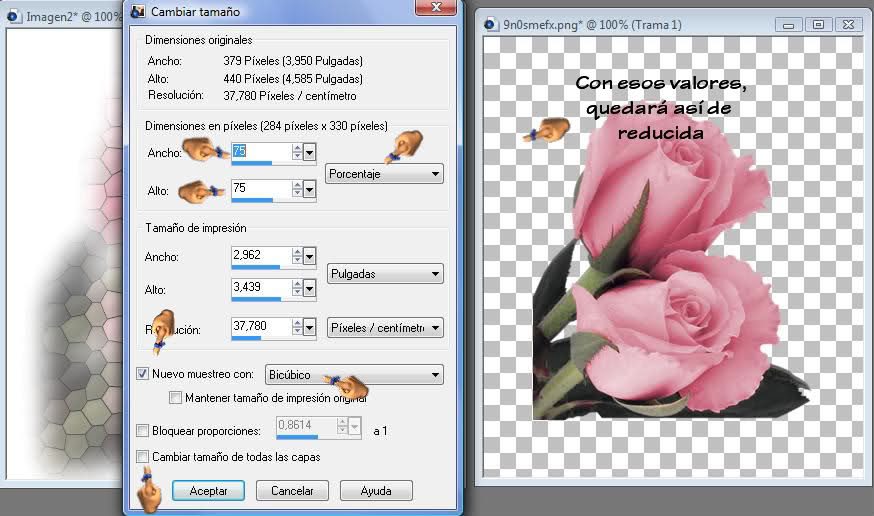Screen dimensions: 874x516
Task: Click the 9n0smefx.png window document icon
Action: (491, 25)
